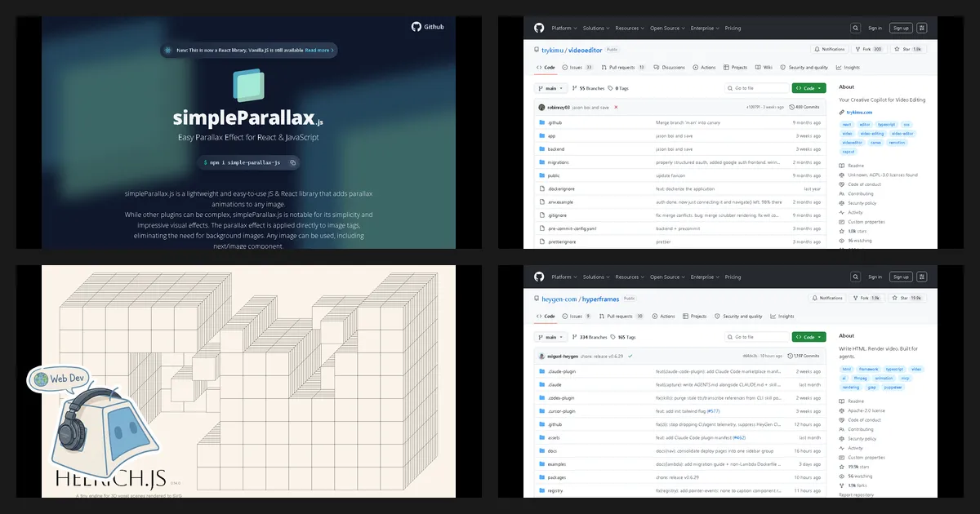Image resolution: width=980 pixels, height=514 pixels.
Task: Select the ffmpeg topic tag in hyperframes repo
Action: click(862, 378)
